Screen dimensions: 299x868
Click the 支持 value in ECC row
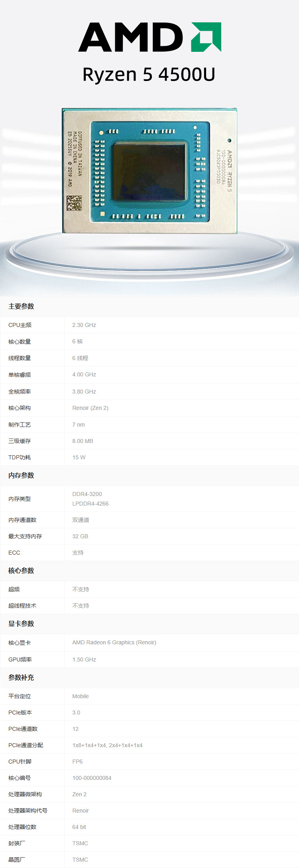pos(78,553)
